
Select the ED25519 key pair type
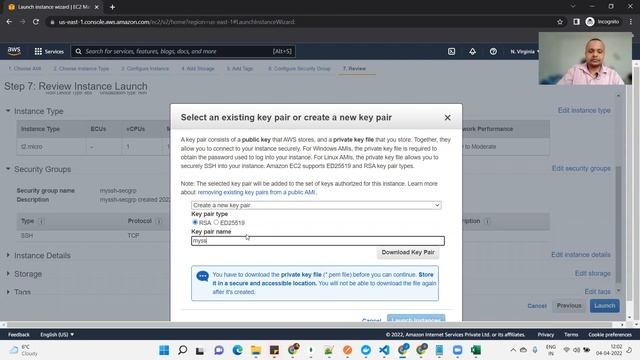(x=216, y=222)
